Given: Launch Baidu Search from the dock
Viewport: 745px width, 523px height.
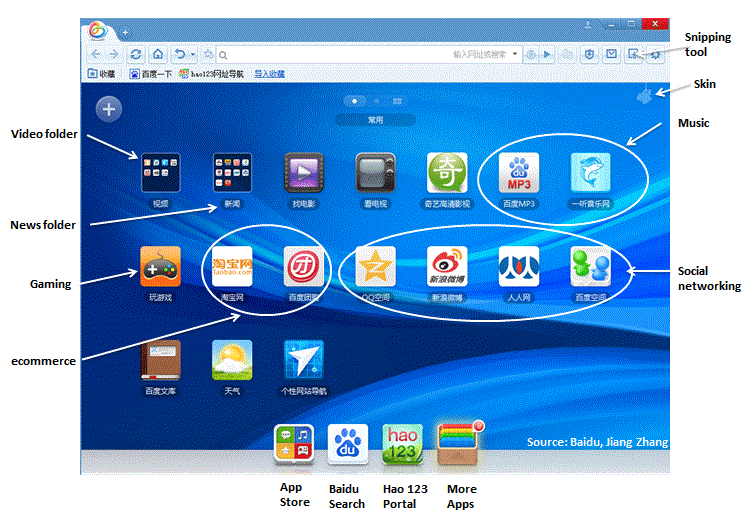Looking at the screenshot, I should point(348,444).
